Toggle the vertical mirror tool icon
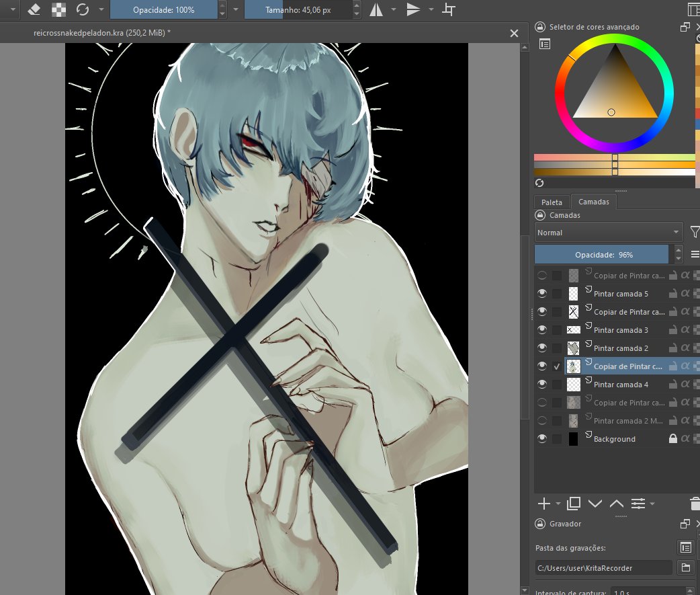The image size is (700, 595). click(413, 9)
